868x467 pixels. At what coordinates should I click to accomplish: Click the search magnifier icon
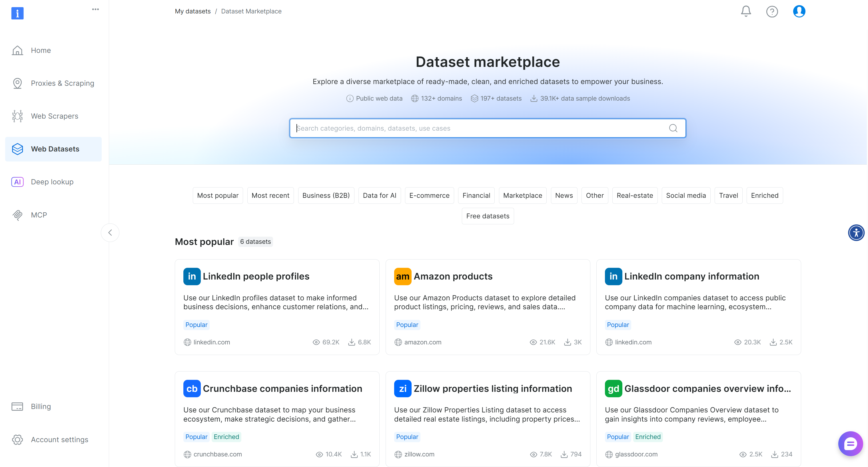pyautogui.click(x=673, y=128)
